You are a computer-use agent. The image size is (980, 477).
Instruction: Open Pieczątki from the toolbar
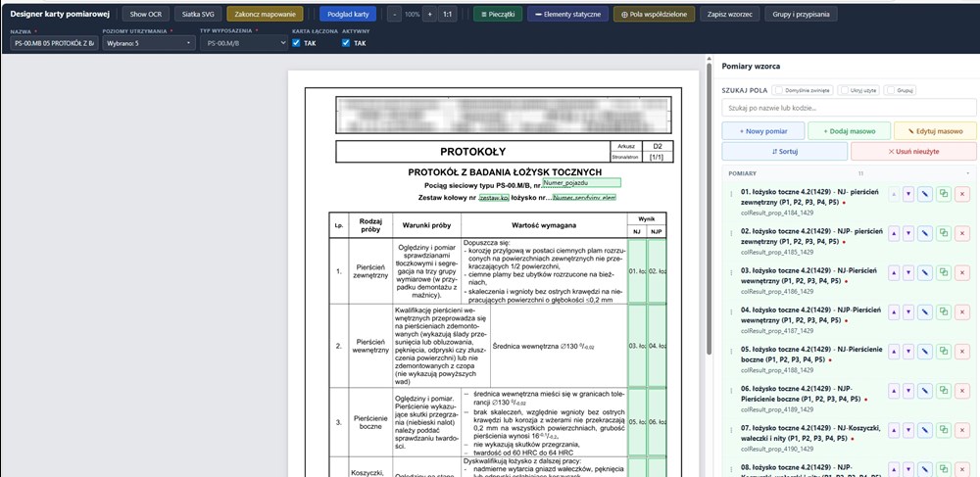(496, 15)
